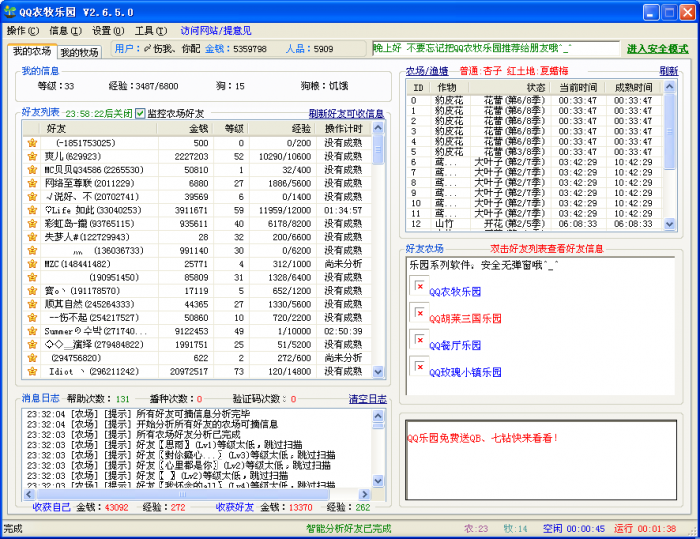Click crop table scrollbar down arrow
The image size is (700, 539).
[x=669, y=224]
